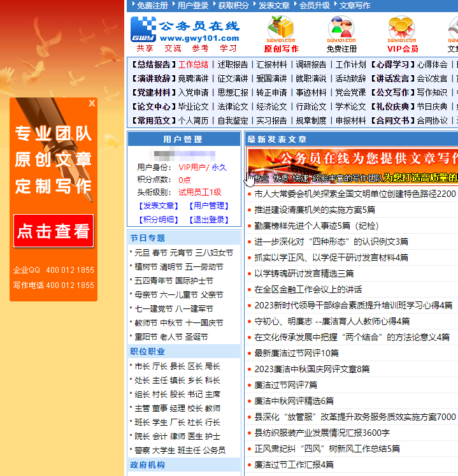
Task: Select 主任 under 职位职业
Action: click(x=160, y=380)
